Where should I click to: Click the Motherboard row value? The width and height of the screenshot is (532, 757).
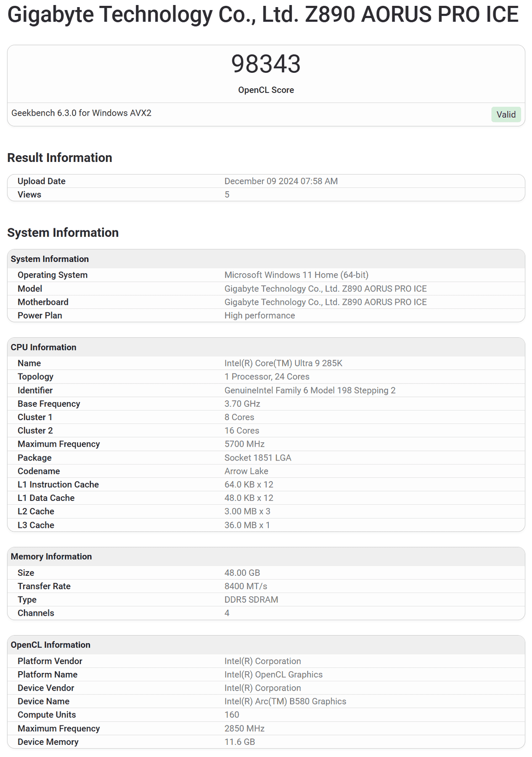pos(325,302)
